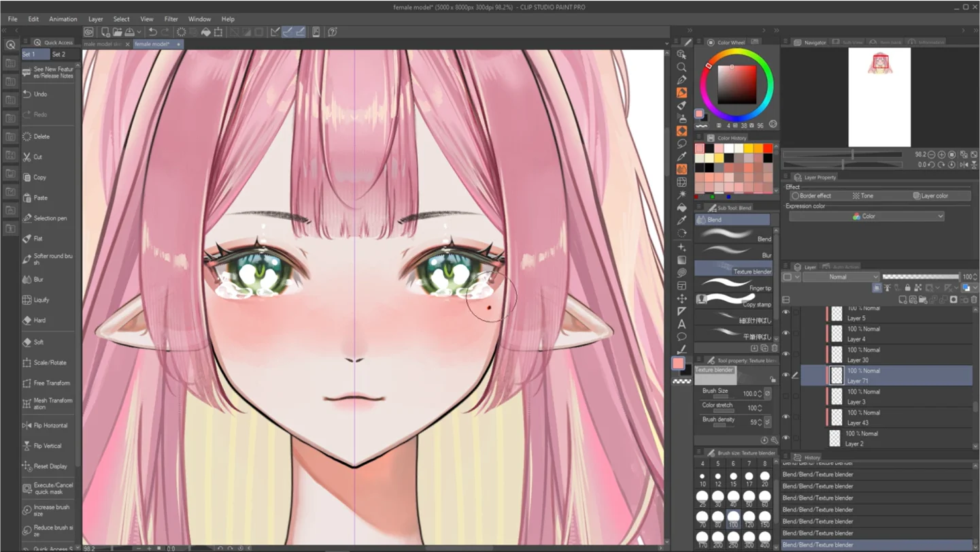
Task: Click the layer opacity slider
Action: point(921,277)
